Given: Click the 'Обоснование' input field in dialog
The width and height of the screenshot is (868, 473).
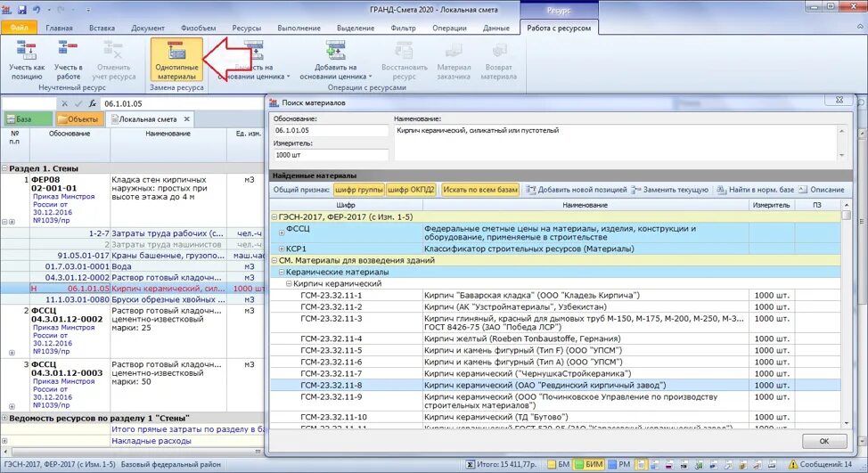Looking at the screenshot, I should click(x=331, y=131).
